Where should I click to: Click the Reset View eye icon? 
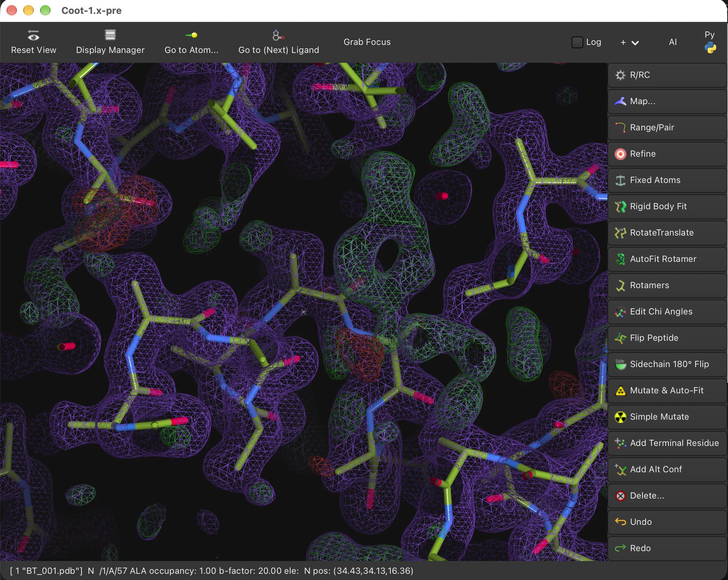[33, 36]
